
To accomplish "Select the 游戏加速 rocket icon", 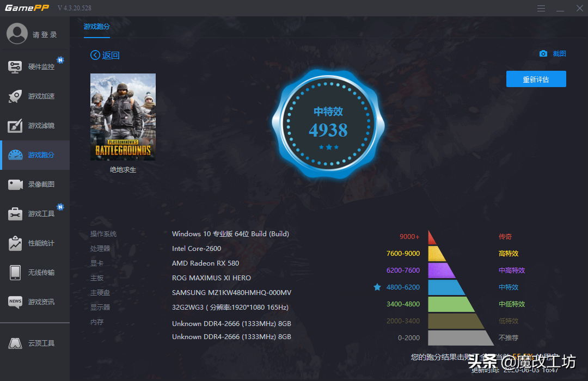I will 15,96.
